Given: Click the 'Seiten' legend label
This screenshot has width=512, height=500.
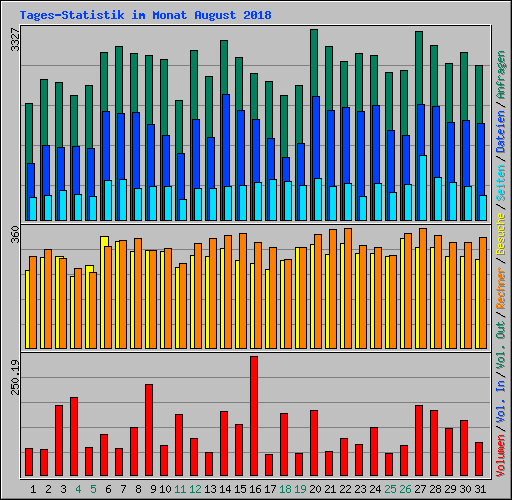Looking at the screenshot, I should click(501, 183).
